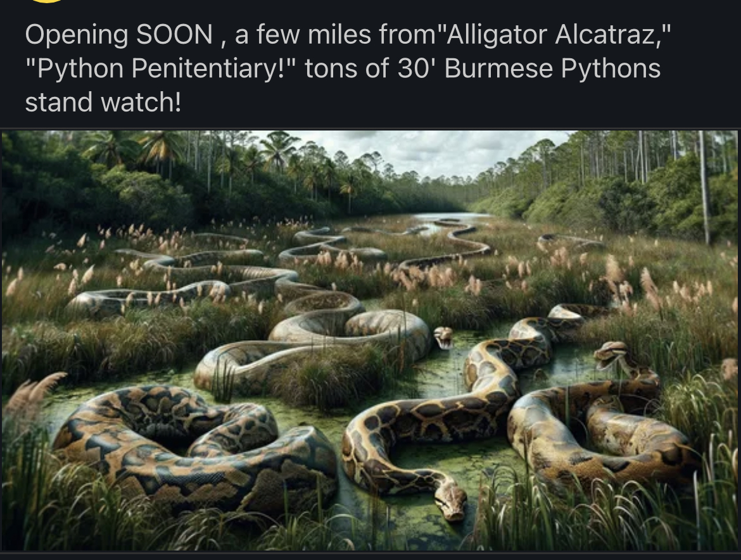741x560 pixels.
Task: Click the word "SOON" in the caption
Action: (174, 34)
